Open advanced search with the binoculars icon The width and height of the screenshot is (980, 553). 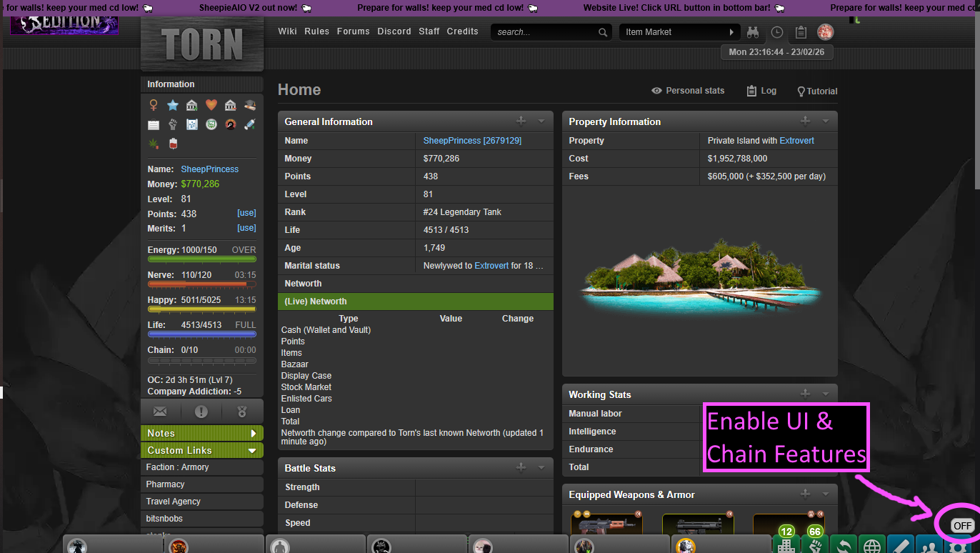pyautogui.click(x=754, y=32)
